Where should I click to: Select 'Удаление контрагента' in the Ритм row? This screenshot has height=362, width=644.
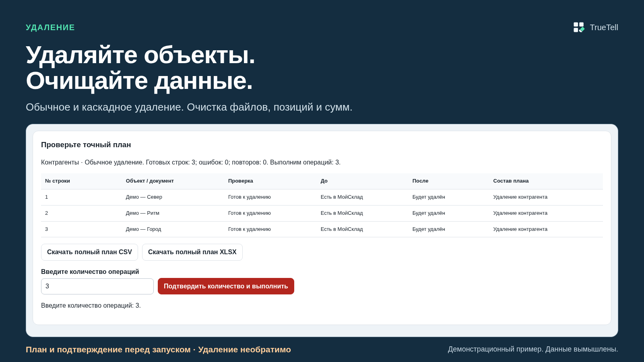pos(520,213)
